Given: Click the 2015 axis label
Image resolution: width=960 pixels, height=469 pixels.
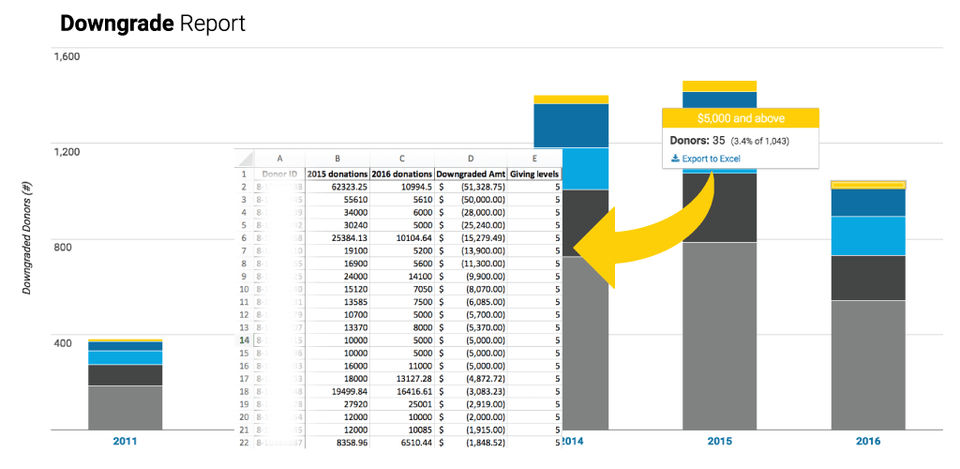Looking at the screenshot, I should click(719, 441).
